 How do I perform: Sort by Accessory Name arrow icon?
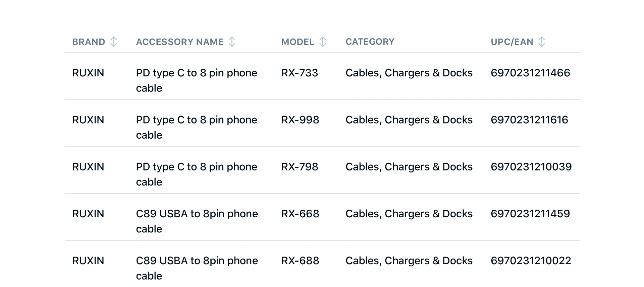[x=232, y=42]
